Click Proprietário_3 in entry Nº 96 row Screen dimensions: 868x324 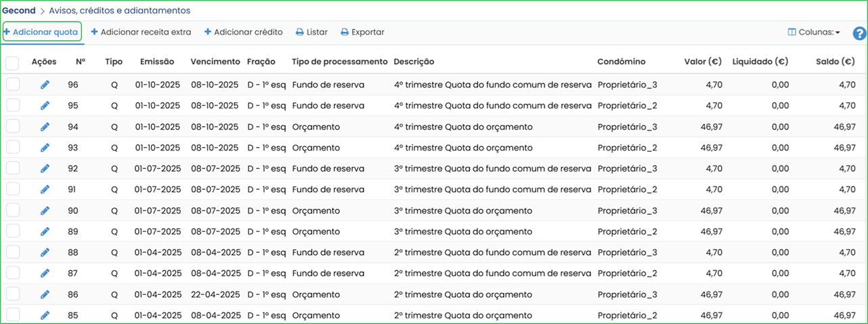click(627, 85)
